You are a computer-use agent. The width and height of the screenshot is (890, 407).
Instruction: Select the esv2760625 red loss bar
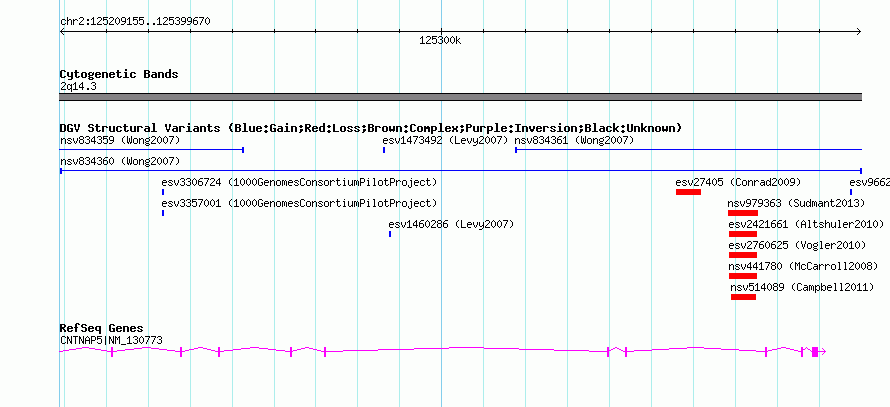(743, 255)
